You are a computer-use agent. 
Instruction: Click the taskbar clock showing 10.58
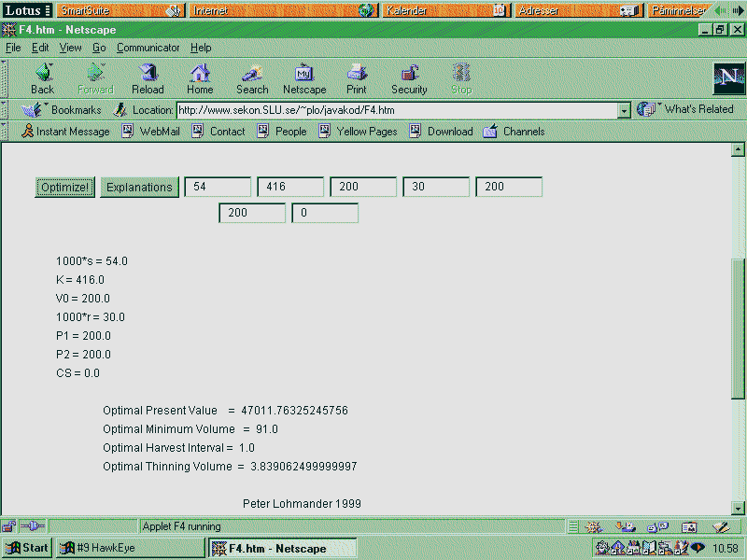[725, 549]
